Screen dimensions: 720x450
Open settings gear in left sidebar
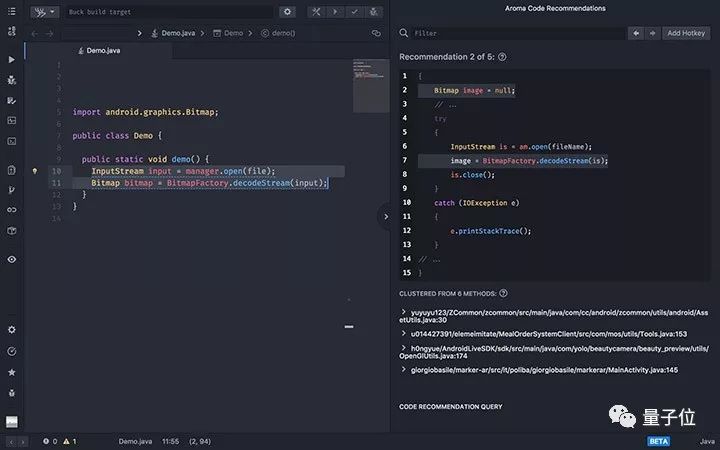(x=11, y=330)
